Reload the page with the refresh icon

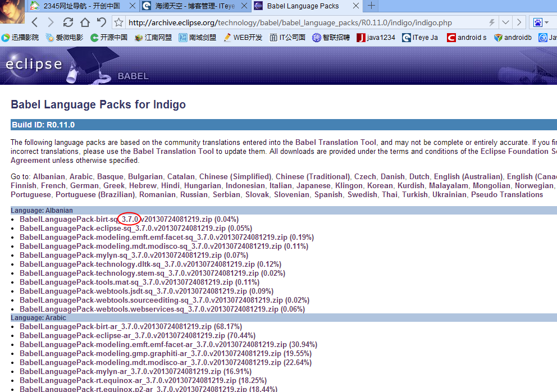[x=68, y=22]
